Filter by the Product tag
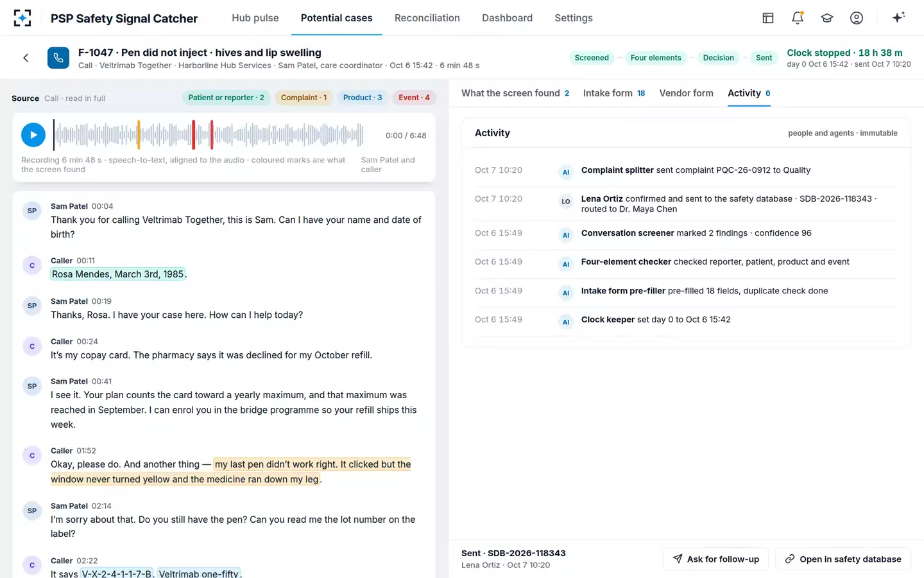This screenshot has height=578, width=924. pyautogui.click(x=363, y=98)
